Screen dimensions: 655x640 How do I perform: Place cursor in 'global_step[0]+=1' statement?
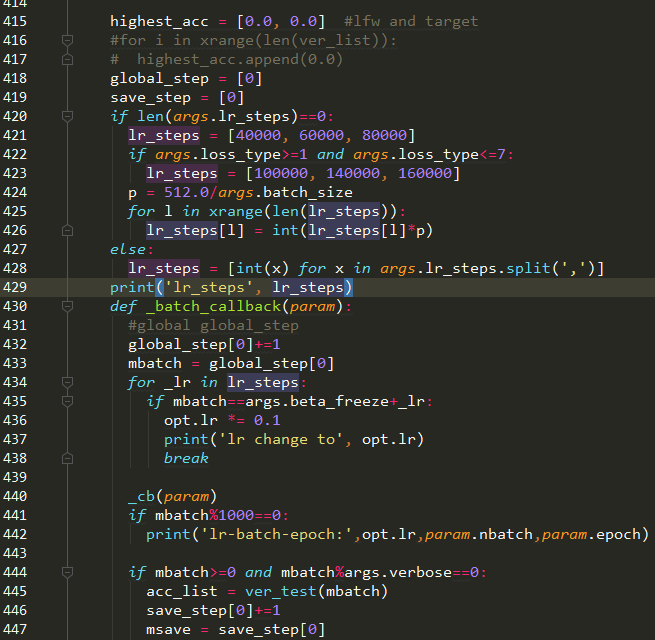[x=204, y=344]
